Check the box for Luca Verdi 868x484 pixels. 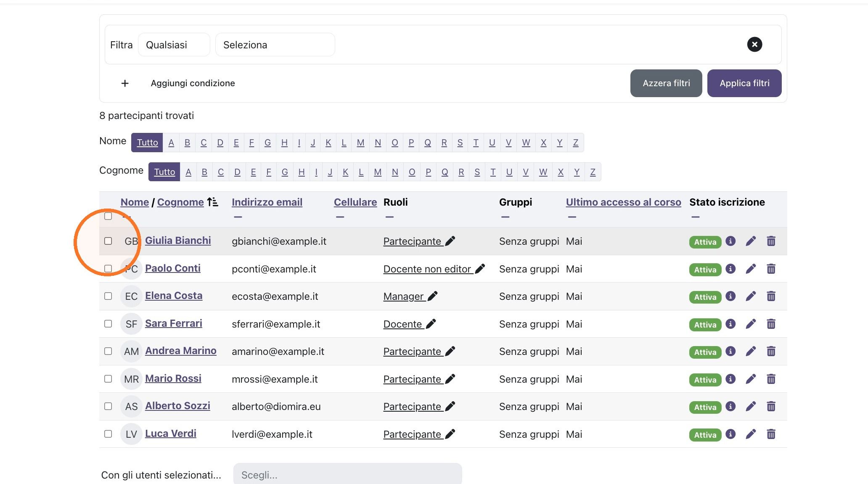click(x=108, y=434)
